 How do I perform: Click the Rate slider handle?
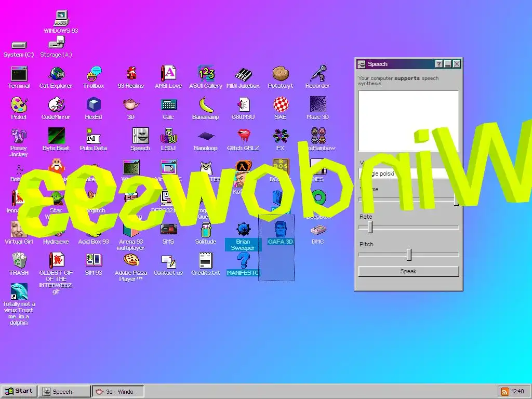[x=370, y=227]
